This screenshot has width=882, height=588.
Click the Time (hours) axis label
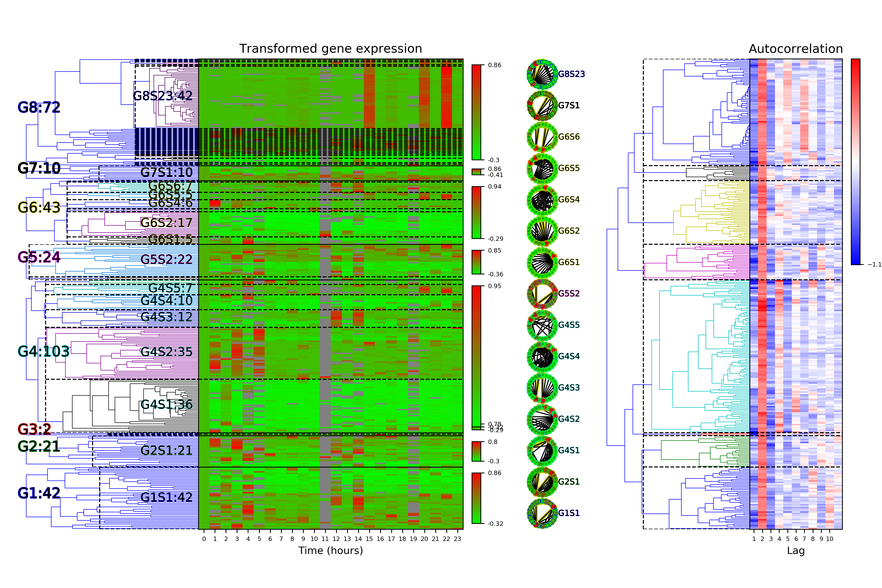point(330,551)
